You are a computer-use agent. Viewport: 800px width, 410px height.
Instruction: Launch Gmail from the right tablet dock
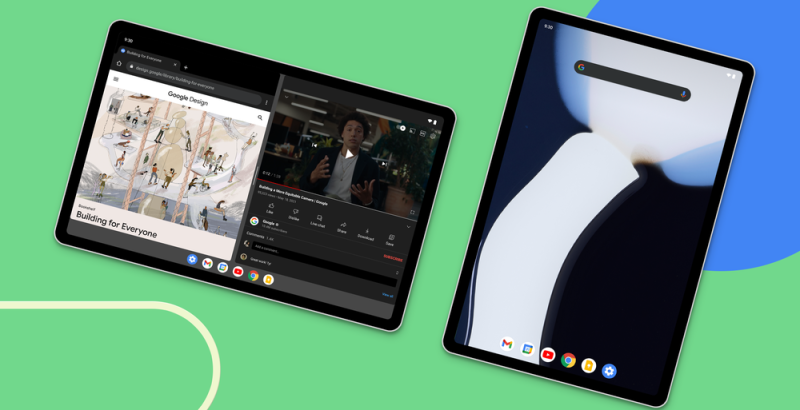pyautogui.click(x=507, y=343)
